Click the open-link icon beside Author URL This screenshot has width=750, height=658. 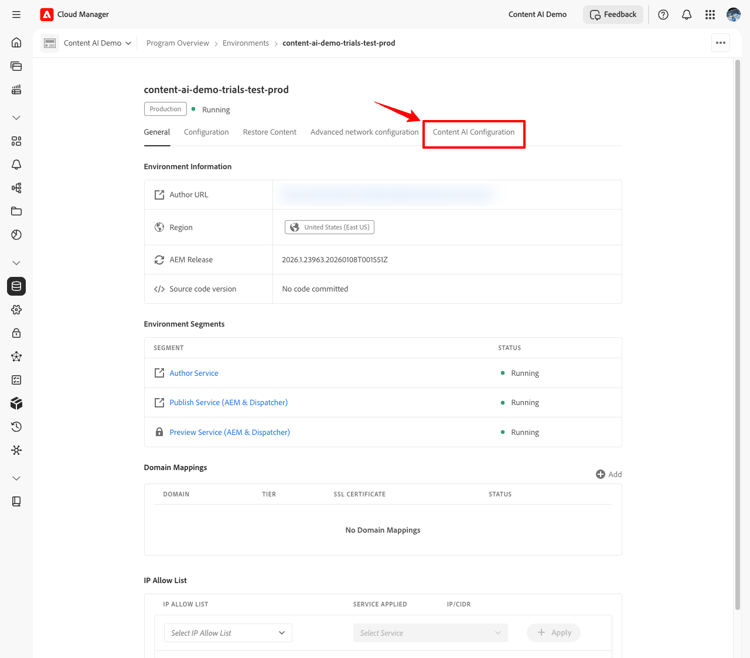pos(159,195)
